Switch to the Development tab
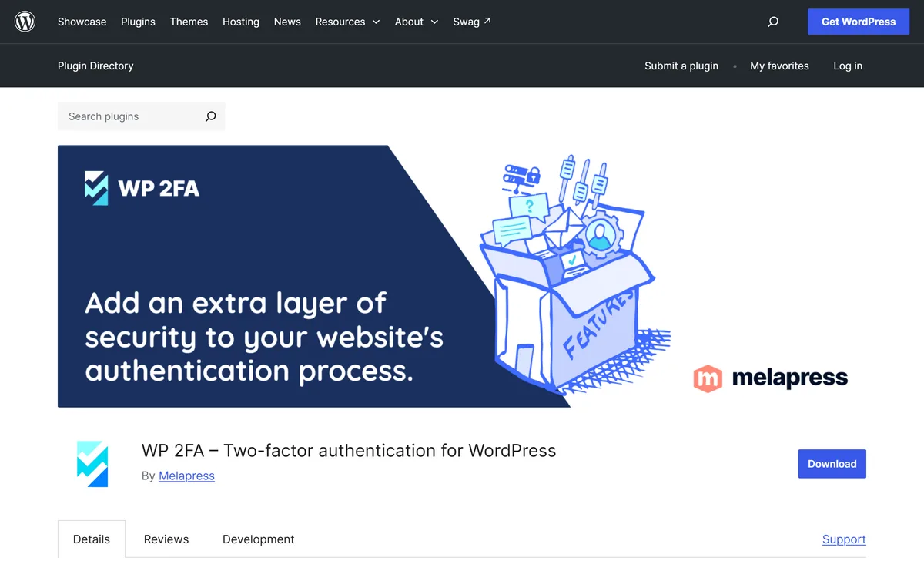924x578 pixels. tap(259, 539)
